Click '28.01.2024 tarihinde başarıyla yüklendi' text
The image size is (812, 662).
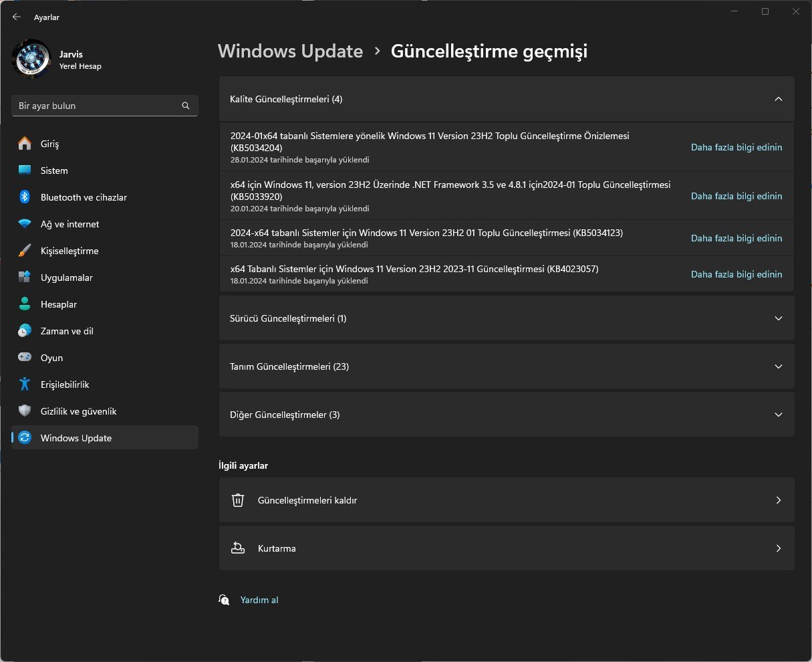299,160
